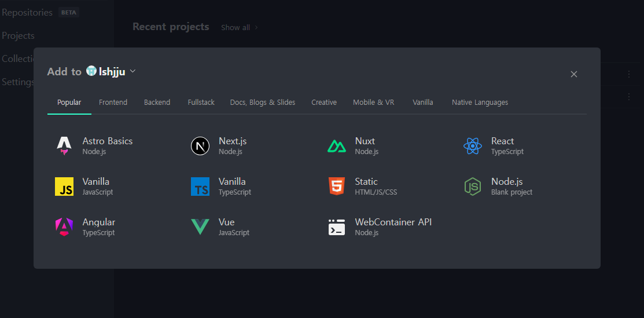Click Show all next to Recent projects
The image size is (644, 318).
235,28
